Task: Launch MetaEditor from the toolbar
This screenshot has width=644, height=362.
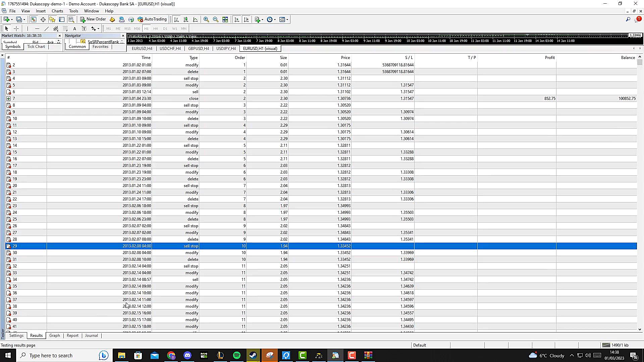Action: click(112, 19)
